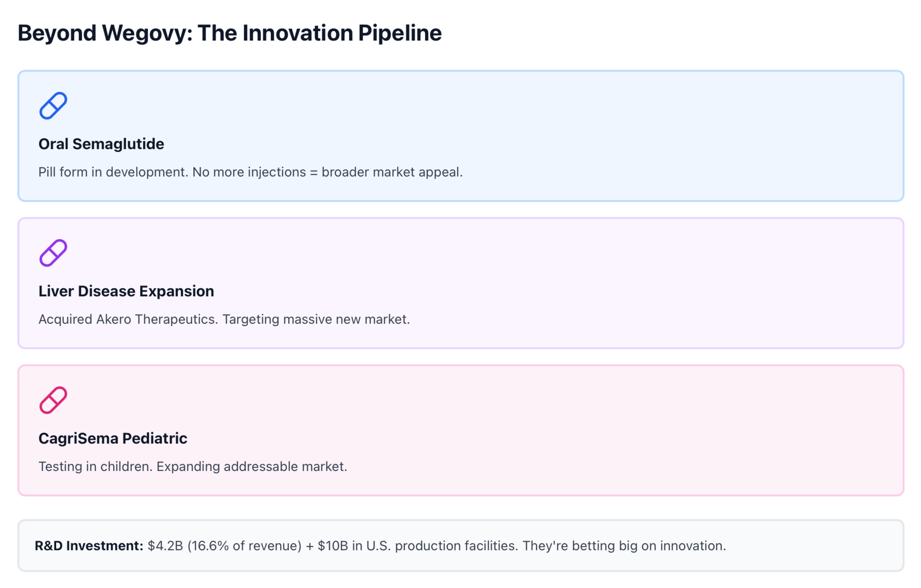
Task: Click "They're betting big on innovation." sentence
Action: coord(624,546)
